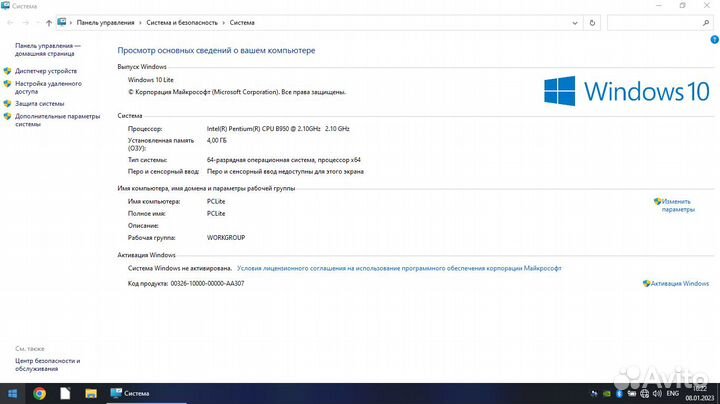Image resolution: width=720 pixels, height=404 pixels.
Task: Expand the recent locations dropdown arrow
Action: 36,22
